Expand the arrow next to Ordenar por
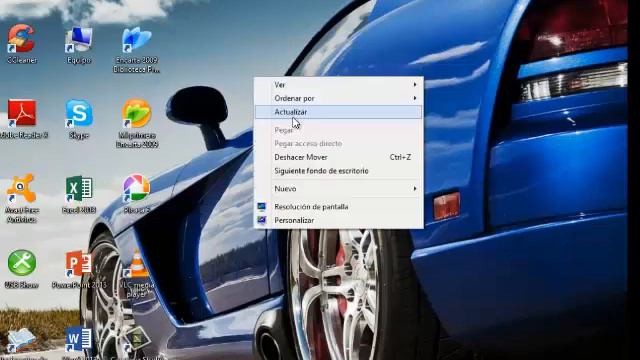640x360 pixels. pyautogui.click(x=415, y=98)
